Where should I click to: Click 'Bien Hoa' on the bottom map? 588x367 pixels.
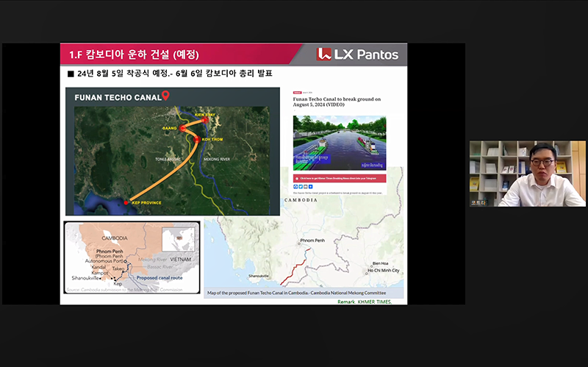coord(380,263)
